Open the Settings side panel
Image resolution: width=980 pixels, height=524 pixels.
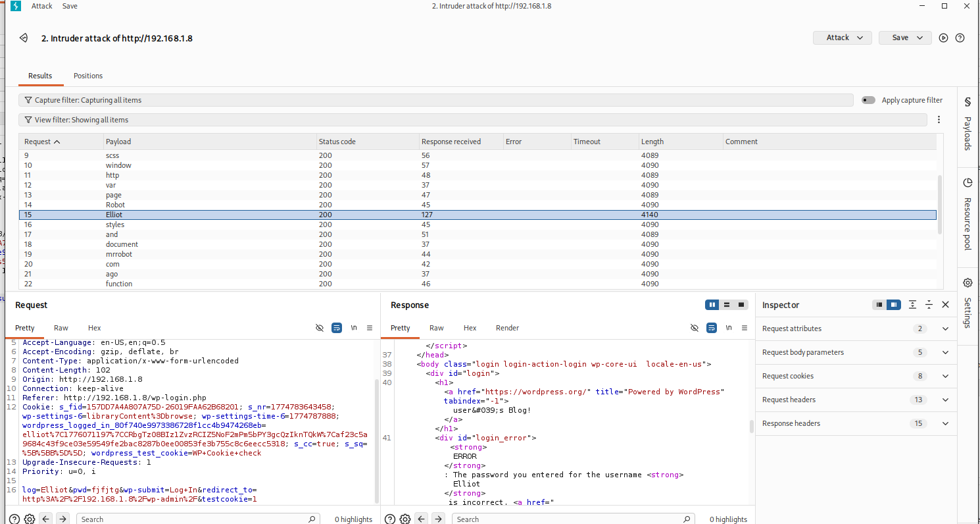968,303
